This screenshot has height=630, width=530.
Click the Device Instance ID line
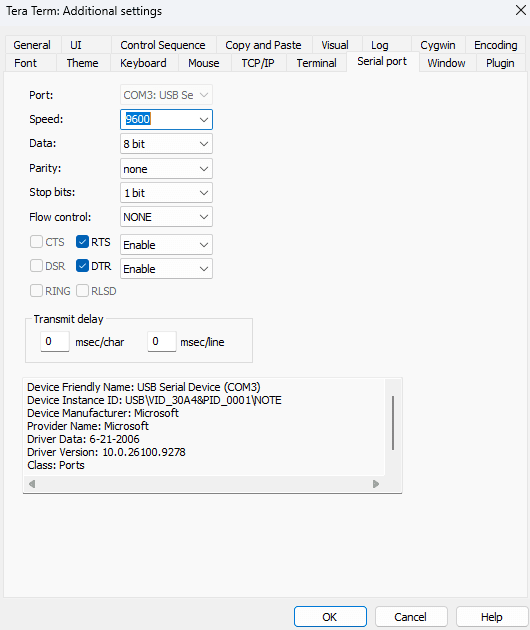pyautogui.click(x=154, y=400)
